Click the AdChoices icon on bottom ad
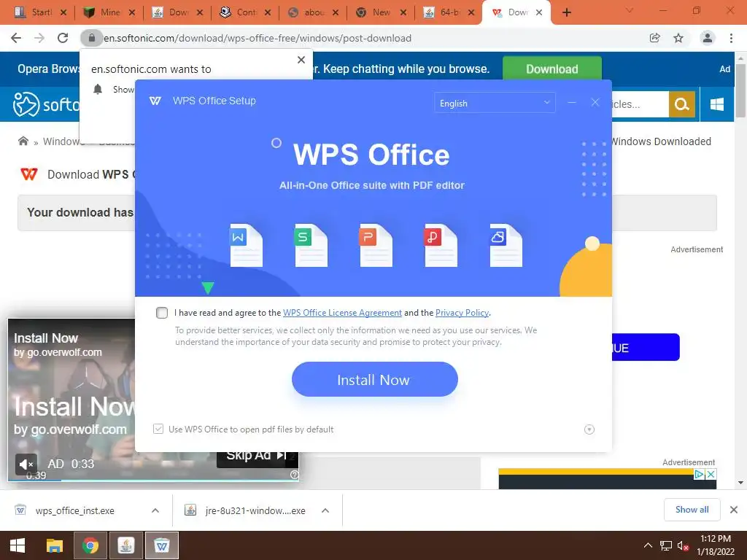This screenshot has width=747, height=560. [x=700, y=474]
